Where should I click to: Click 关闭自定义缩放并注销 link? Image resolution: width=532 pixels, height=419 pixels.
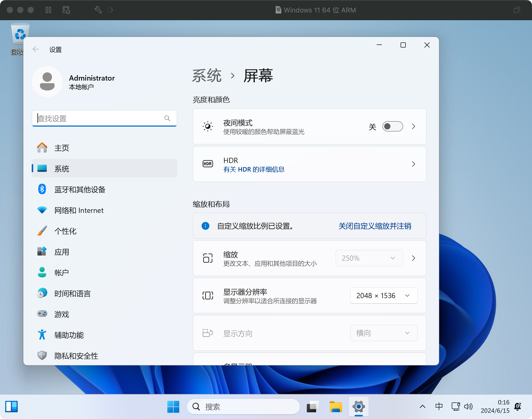[x=375, y=226]
